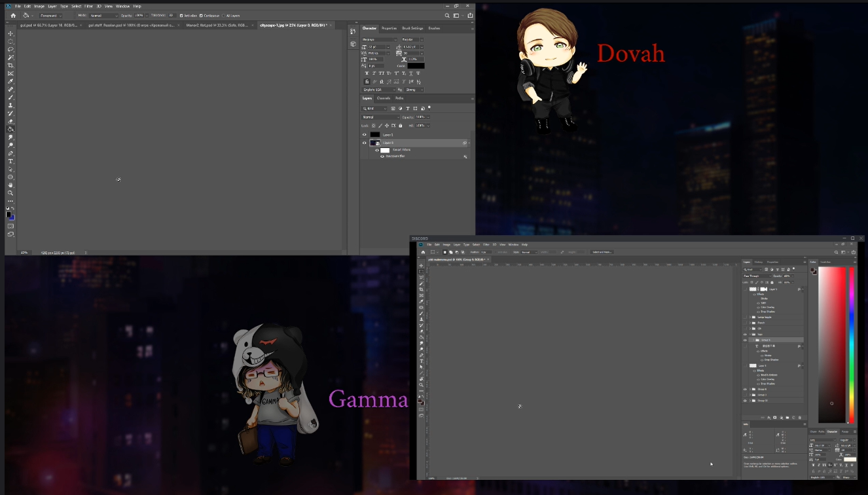Select the Paint Bucket tool in top window
The width and height of the screenshot is (868, 495).
[x=10, y=129]
